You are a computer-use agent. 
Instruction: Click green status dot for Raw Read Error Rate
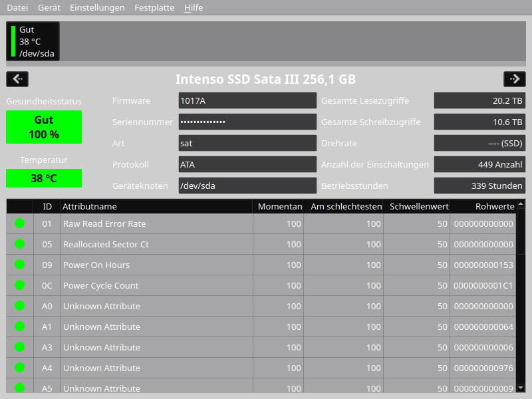[x=20, y=223]
